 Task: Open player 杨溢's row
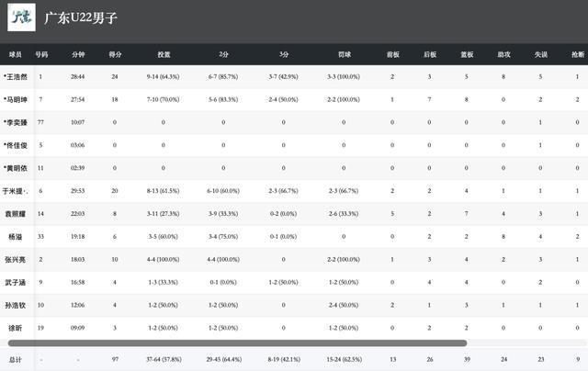(x=13, y=236)
